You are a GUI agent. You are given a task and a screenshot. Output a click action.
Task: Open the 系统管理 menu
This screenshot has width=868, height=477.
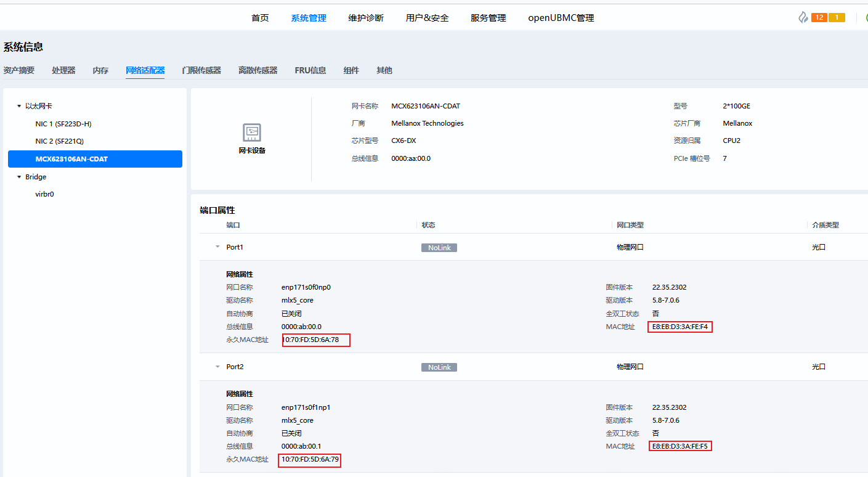coord(309,18)
